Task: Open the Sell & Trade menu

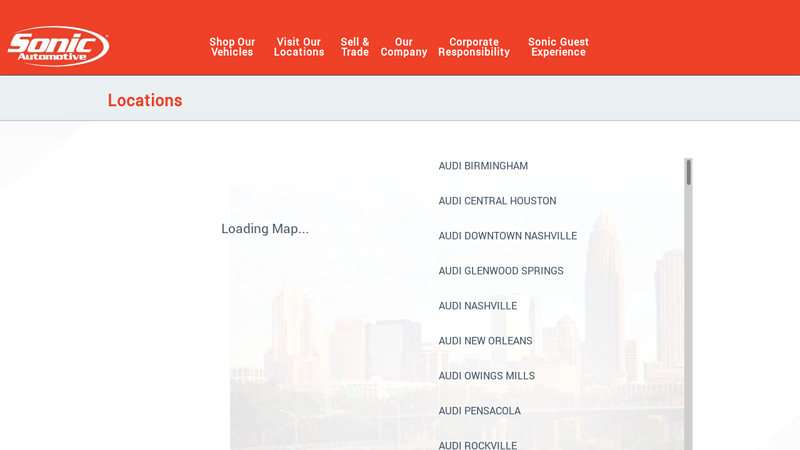Action: point(355,47)
